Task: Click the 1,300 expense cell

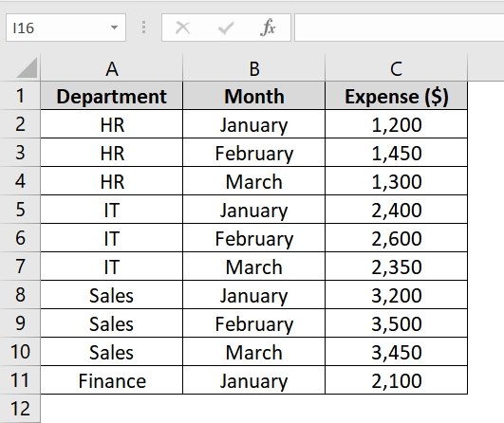Action: pyautogui.click(x=397, y=181)
